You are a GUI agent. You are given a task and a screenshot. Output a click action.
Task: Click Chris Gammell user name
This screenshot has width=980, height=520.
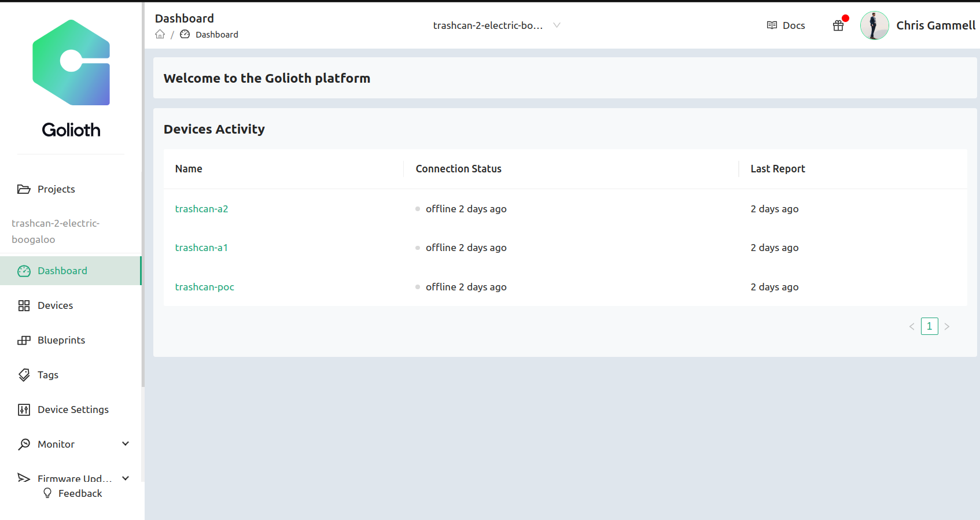[x=936, y=25]
